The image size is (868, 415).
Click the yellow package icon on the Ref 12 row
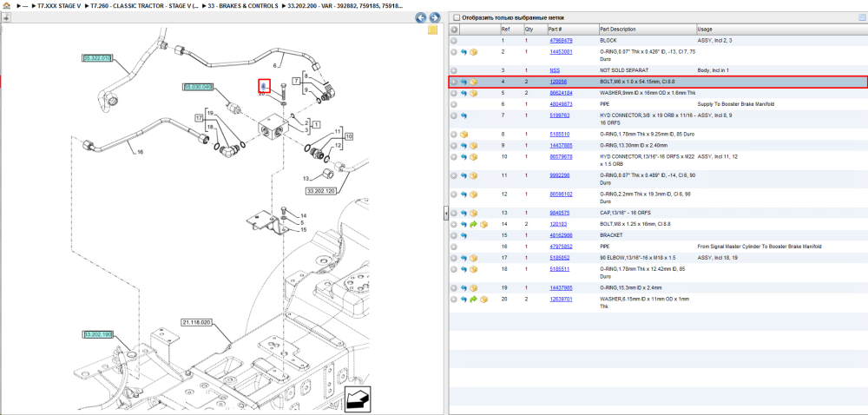[x=473, y=194]
